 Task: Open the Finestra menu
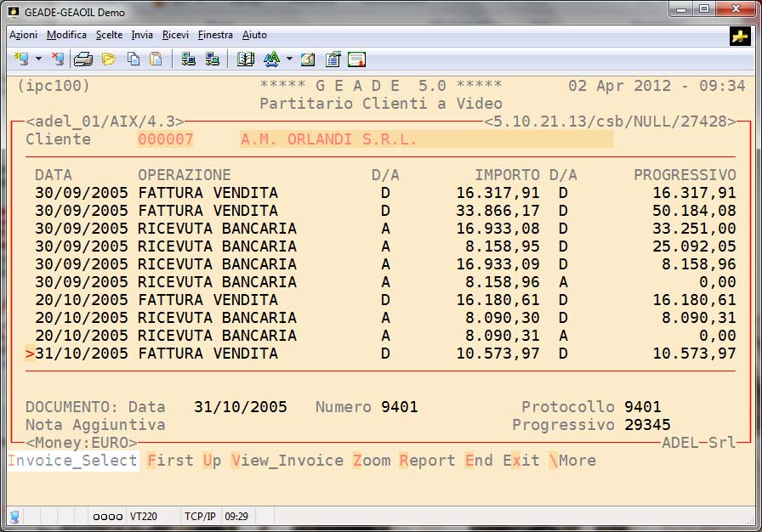[x=215, y=35]
